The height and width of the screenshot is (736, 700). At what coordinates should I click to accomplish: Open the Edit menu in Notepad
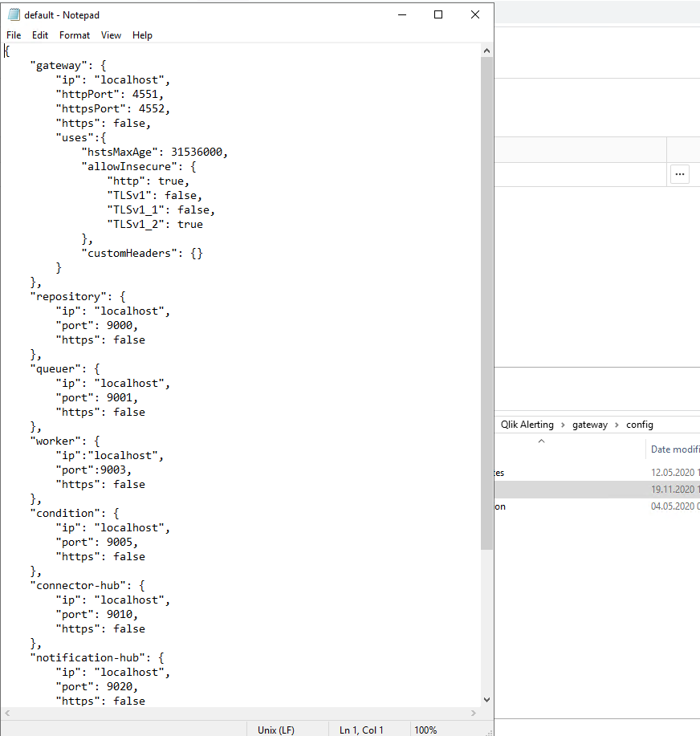click(x=40, y=35)
